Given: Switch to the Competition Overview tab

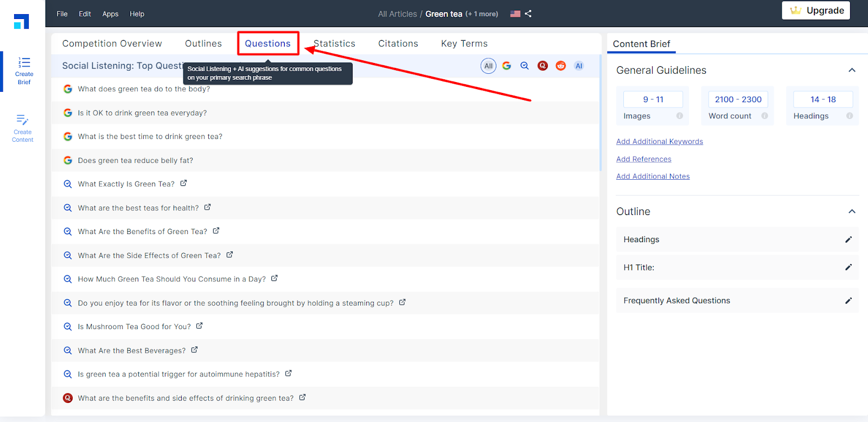Looking at the screenshot, I should [112, 43].
